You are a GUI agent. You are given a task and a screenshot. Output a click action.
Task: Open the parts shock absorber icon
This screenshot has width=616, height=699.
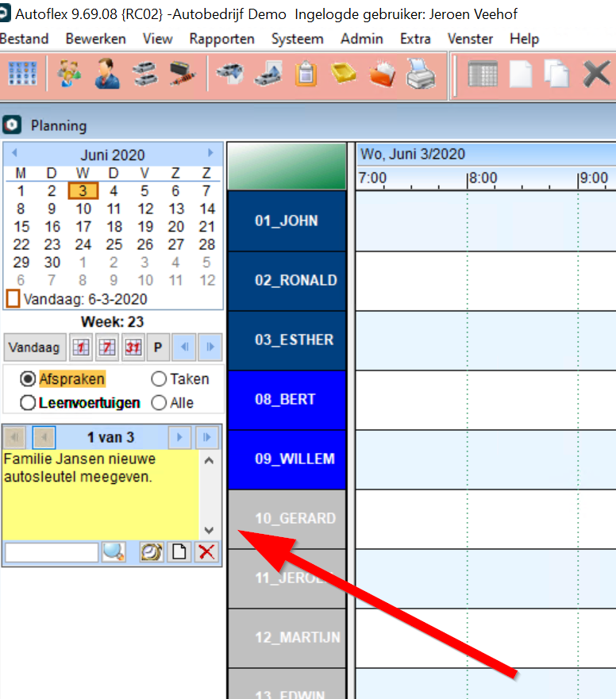[183, 74]
